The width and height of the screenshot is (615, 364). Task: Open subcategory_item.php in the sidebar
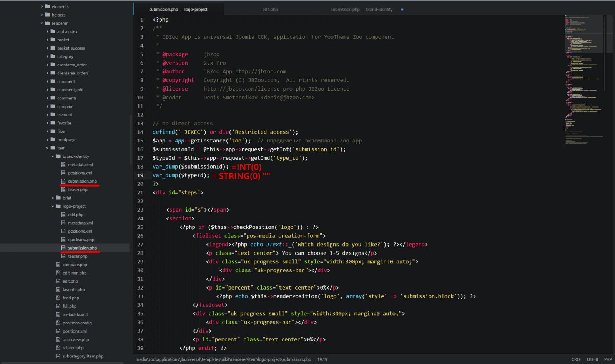[83, 356]
